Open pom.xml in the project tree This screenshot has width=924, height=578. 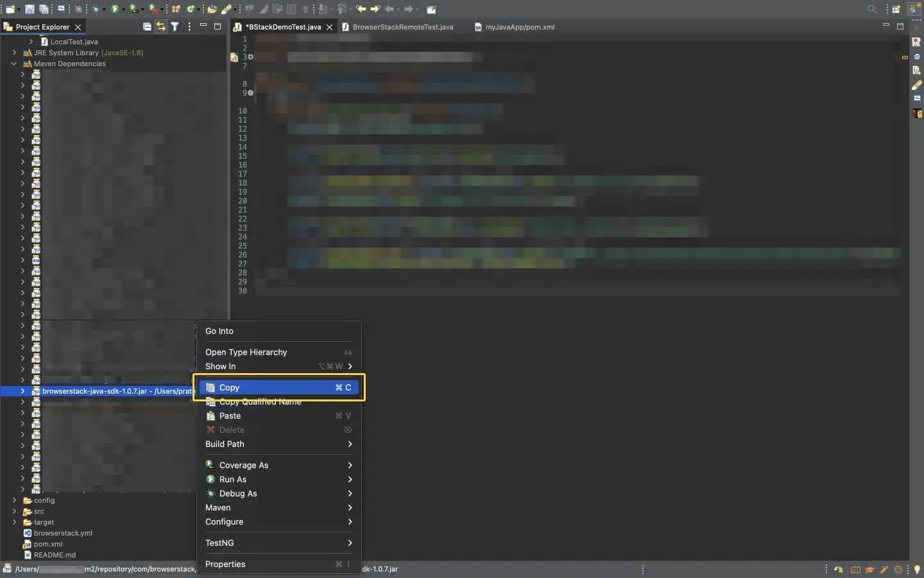(48, 544)
